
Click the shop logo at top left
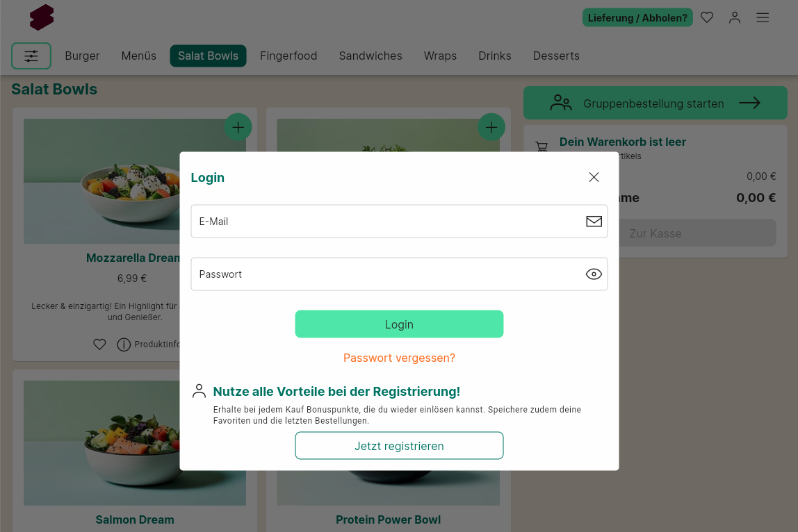42,17
